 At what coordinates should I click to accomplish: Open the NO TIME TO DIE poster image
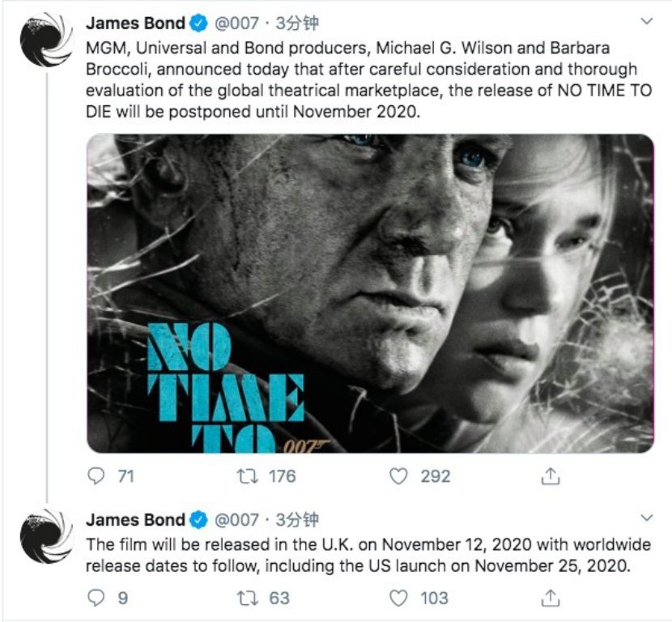[x=370, y=292]
